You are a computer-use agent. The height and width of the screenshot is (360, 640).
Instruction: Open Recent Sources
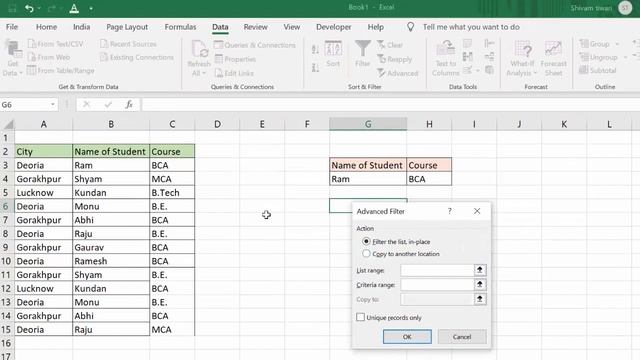click(x=128, y=44)
